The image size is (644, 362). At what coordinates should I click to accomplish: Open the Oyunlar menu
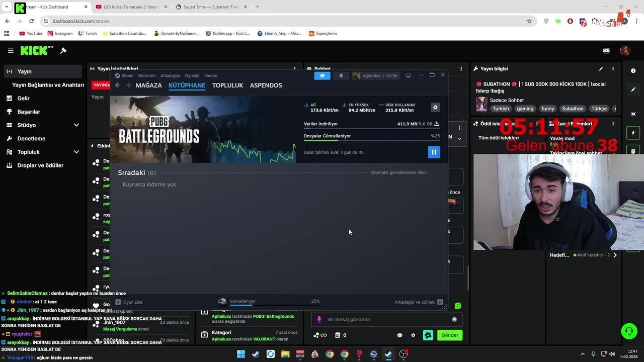coord(192,75)
